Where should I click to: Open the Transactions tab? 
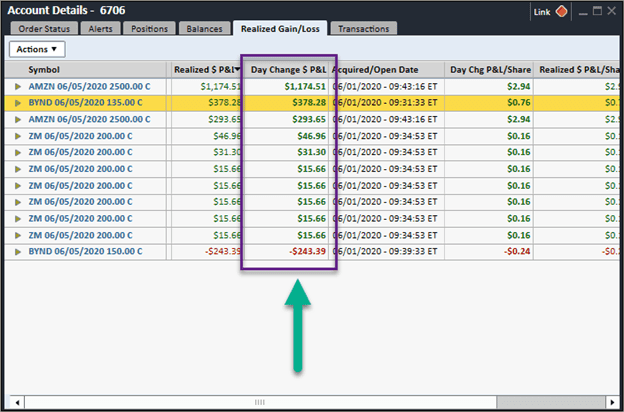point(363,29)
